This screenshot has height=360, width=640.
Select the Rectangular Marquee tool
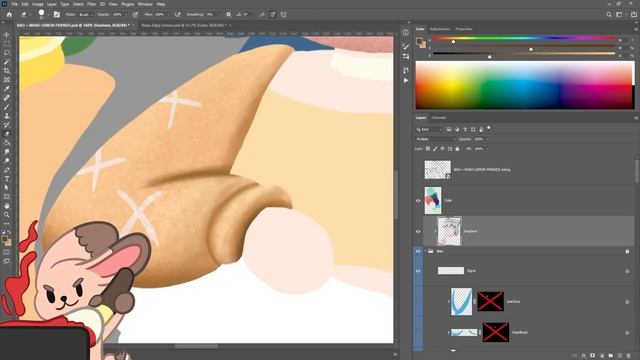click(x=7, y=44)
